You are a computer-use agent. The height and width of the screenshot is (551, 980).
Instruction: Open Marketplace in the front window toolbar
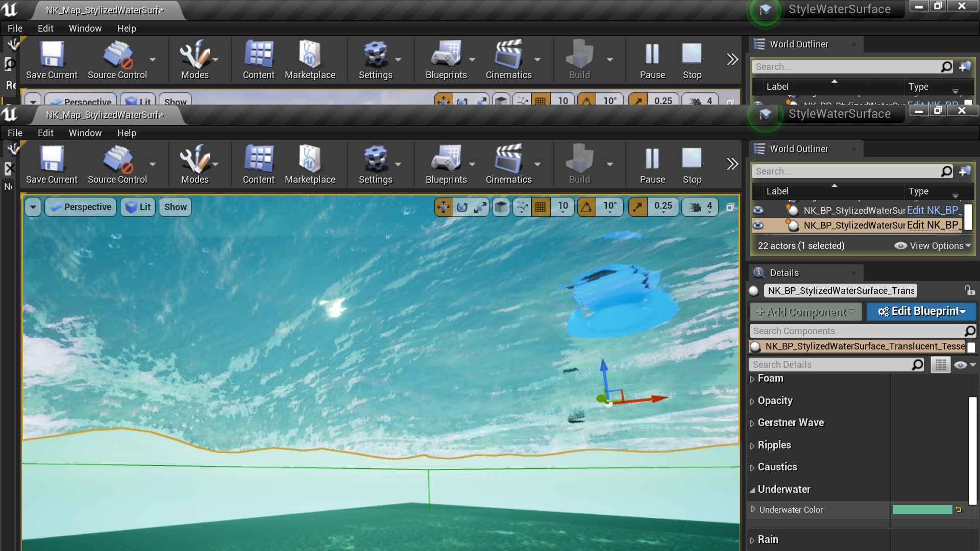(310, 164)
